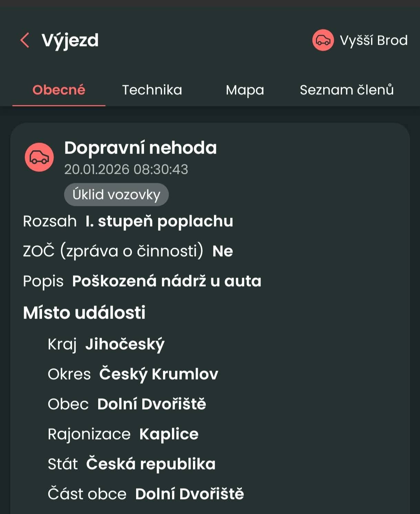This screenshot has height=514, width=420.
Task: Tap the Dopravní nehoda car icon
Action: pyautogui.click(x=39, y=157)
